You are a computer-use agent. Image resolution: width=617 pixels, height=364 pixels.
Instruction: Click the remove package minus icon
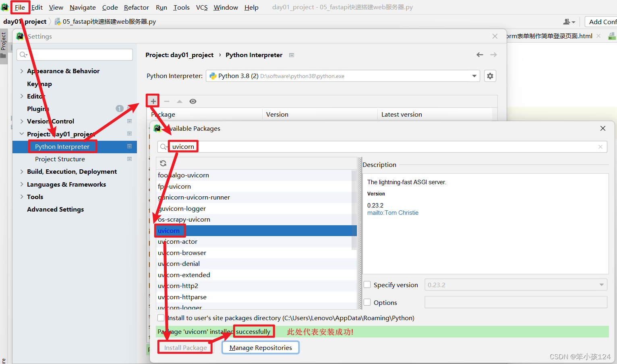167,101
